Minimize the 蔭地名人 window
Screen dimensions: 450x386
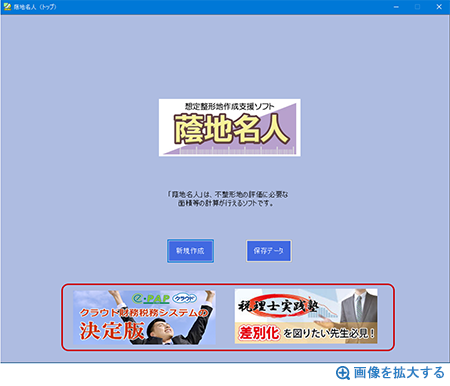tap(396, 7)
